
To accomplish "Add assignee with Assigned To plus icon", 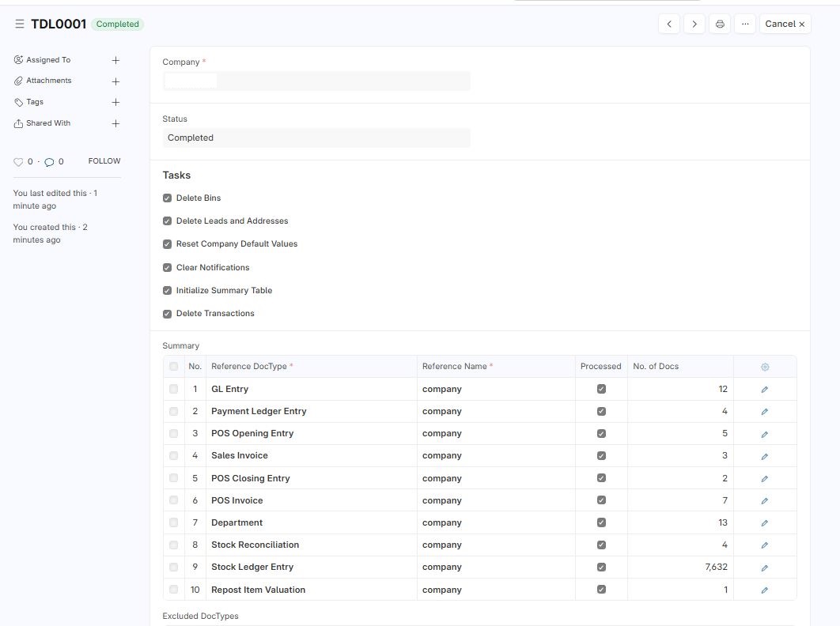I will [x=115, y=60].
